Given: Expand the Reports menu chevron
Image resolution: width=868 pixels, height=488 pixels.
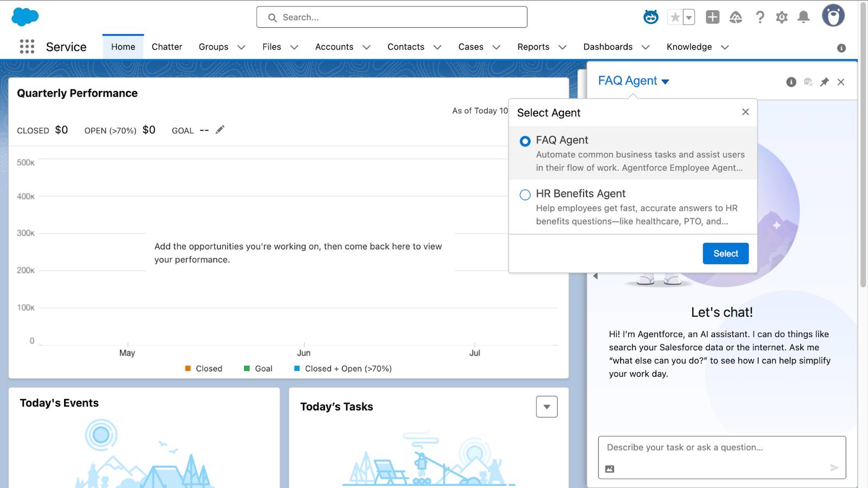Looking at the screenshot, I should [x=563, y=47].
